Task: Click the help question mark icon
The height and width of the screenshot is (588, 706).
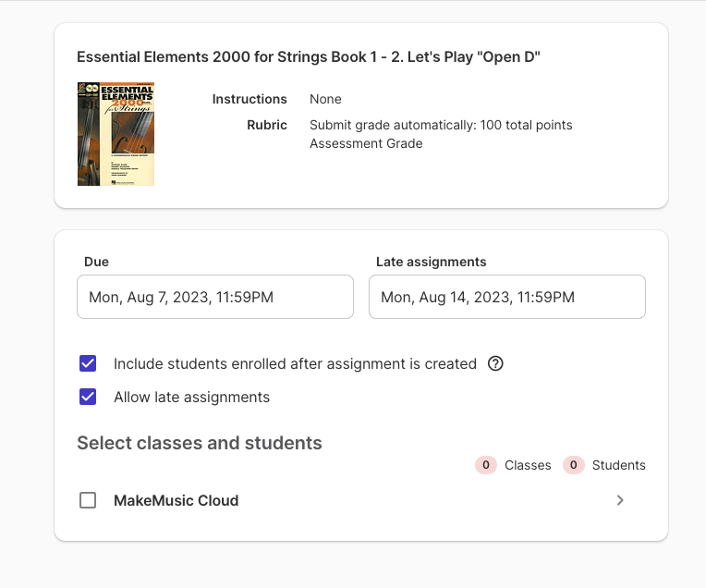Action: coord(495,363)
